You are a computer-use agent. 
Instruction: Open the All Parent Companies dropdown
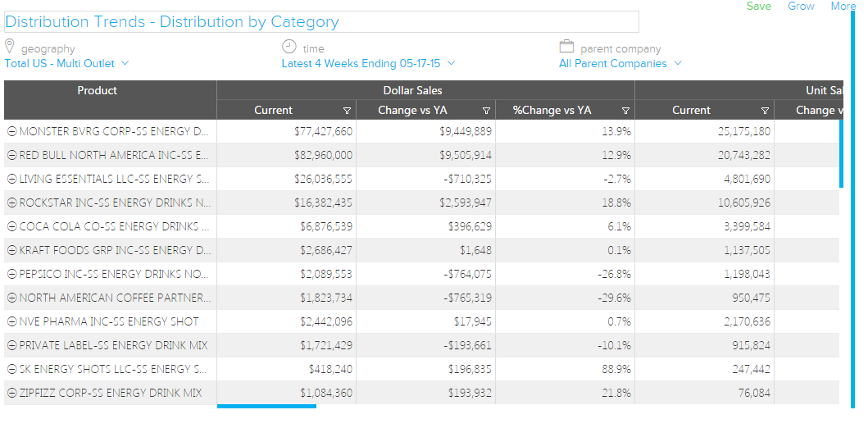[x=620, y=63]
